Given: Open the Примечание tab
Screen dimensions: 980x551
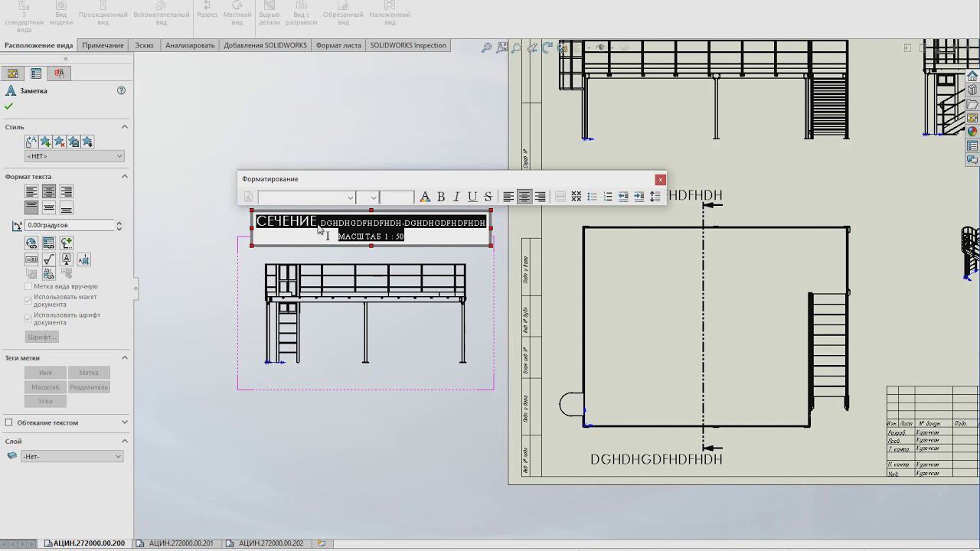Looking at the screenshot, I should (x=103, y=45).
